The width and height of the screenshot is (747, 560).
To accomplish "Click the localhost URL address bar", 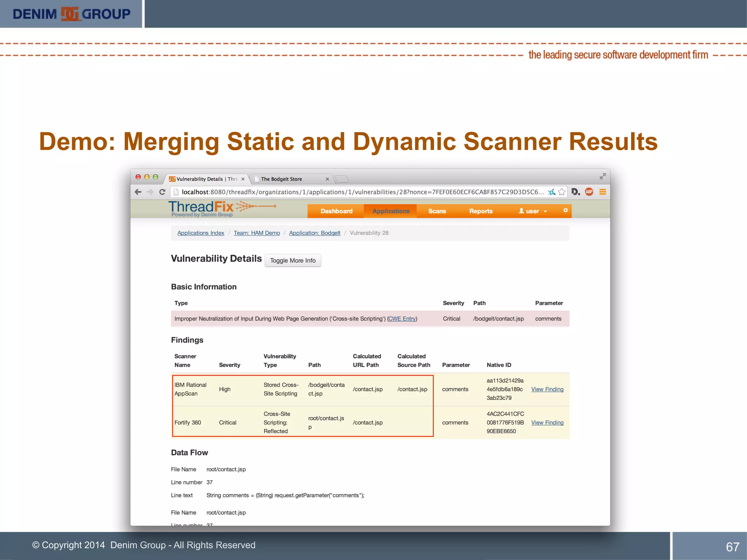I will (x=361, y=192).
